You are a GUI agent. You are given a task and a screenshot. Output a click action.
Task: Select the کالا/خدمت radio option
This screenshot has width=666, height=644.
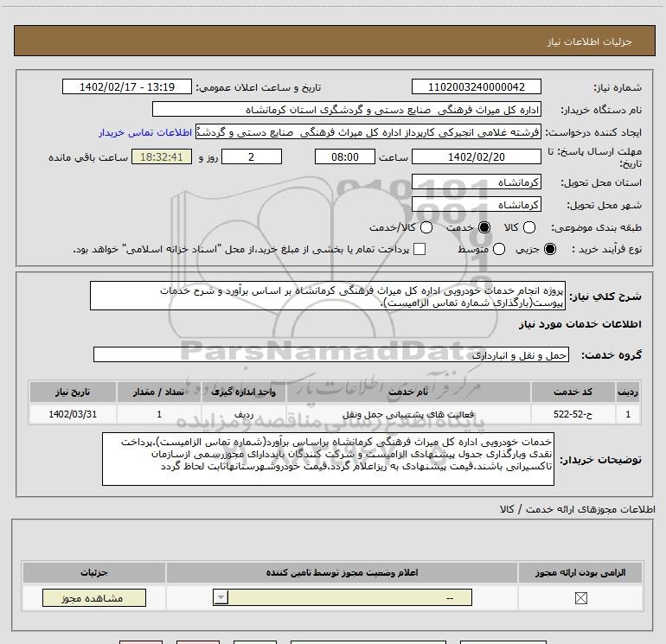pyautogui.click(x=426, y=227)
